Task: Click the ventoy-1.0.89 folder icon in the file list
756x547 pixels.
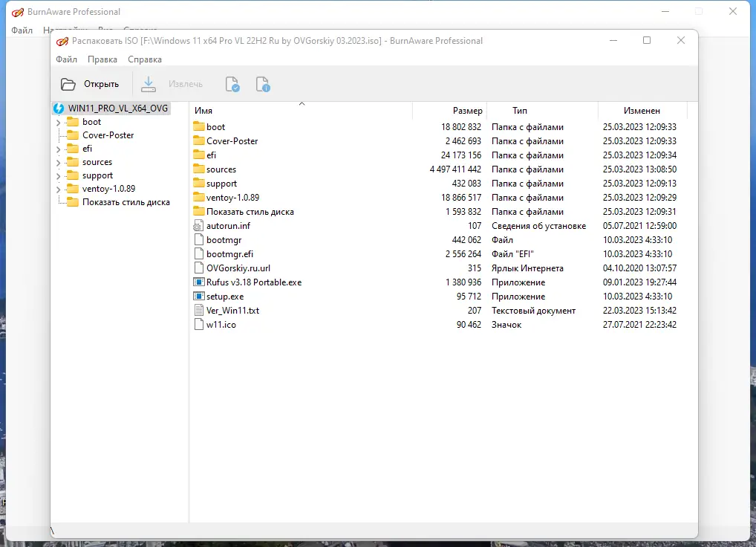Action: point(198,197)
